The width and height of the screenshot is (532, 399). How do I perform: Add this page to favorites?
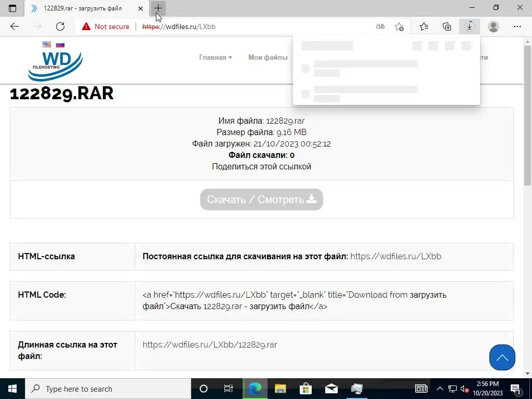[400, 26]
